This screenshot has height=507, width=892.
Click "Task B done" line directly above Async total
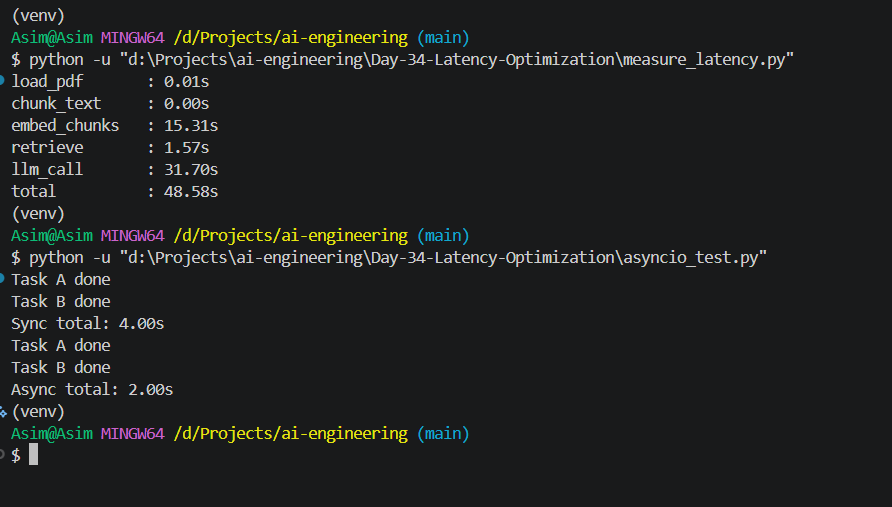[61, 368]
